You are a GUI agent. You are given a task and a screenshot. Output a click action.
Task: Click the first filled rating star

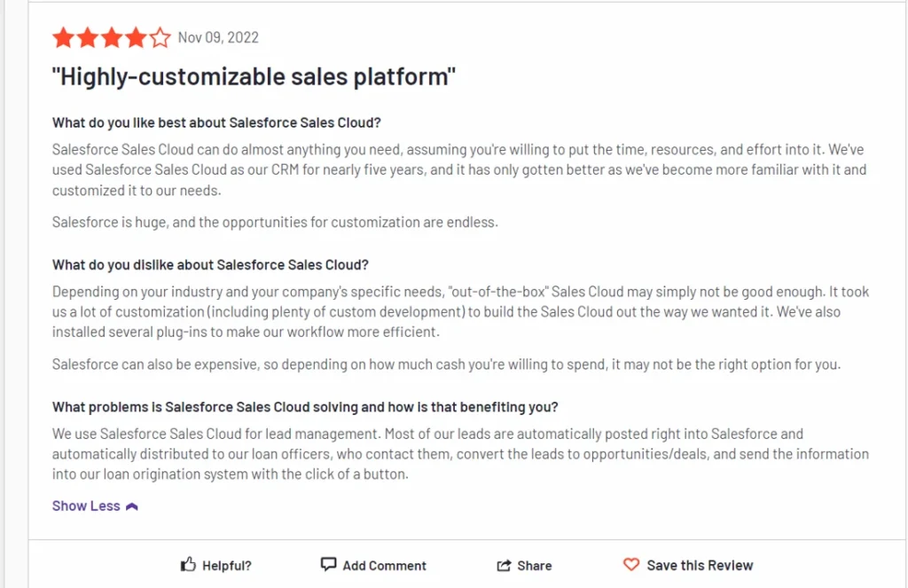pyautogui.click(x=63, y=38)
